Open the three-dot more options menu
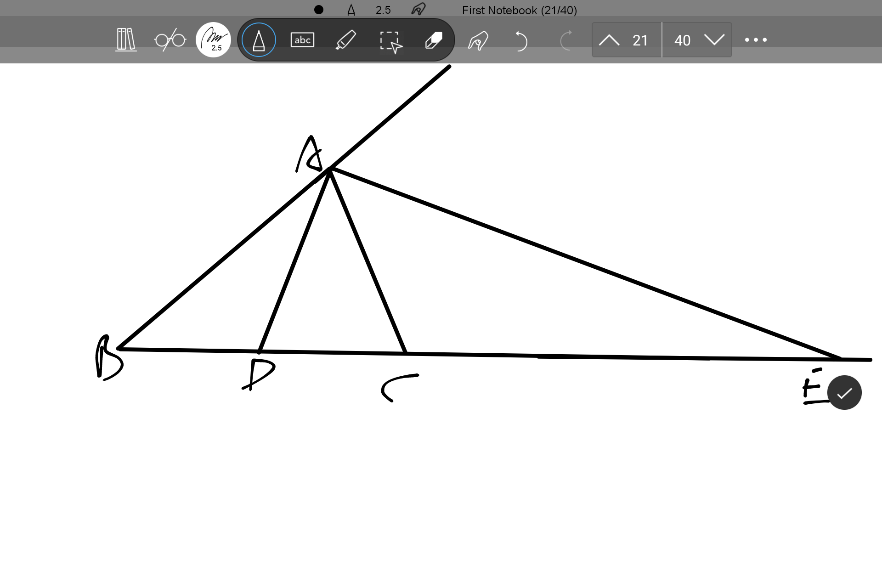The height and width of the screenshot is (588, 882). pyautogui.click(x=756, y=40)
